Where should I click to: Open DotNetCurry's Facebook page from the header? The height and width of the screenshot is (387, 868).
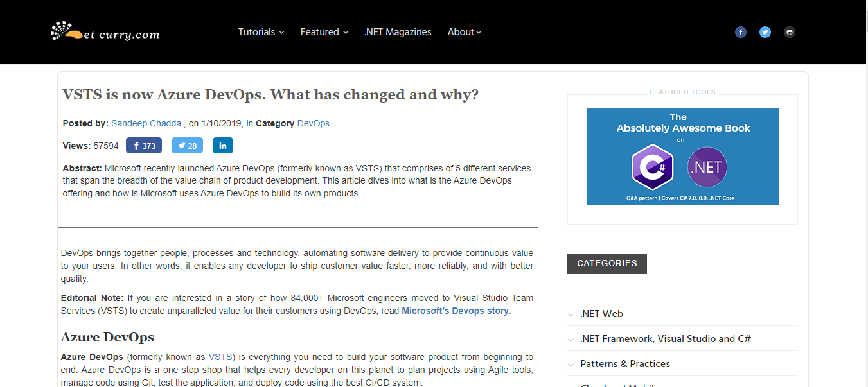[740, 31]
